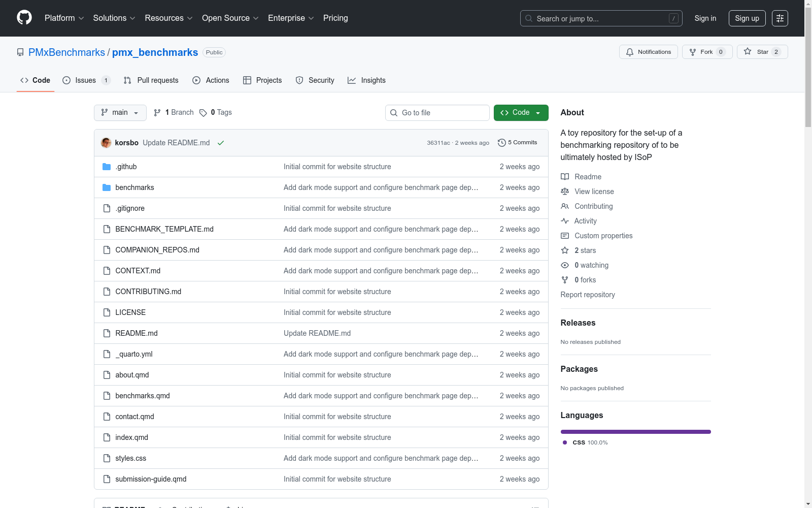
Task: Open the Pull requests tab
Action: 151,80
